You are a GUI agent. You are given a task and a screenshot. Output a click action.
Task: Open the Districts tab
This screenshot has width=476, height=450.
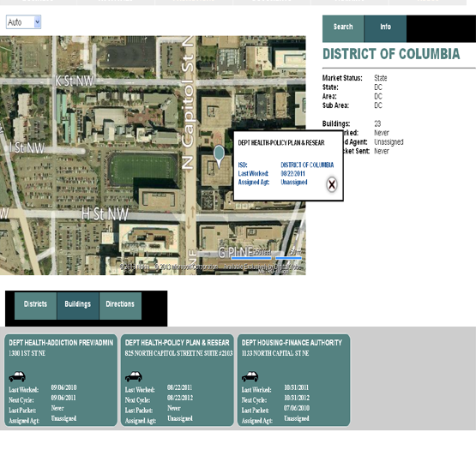coord(35,306)
